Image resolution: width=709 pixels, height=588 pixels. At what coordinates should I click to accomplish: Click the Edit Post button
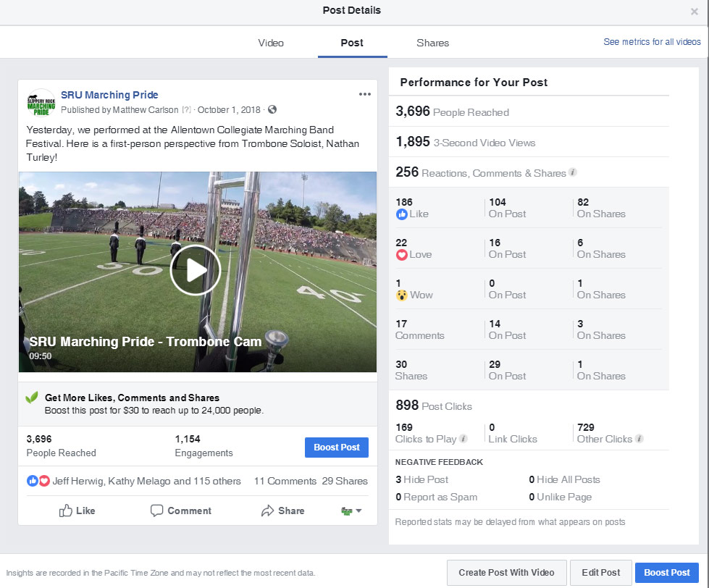[x=600, y=572]
